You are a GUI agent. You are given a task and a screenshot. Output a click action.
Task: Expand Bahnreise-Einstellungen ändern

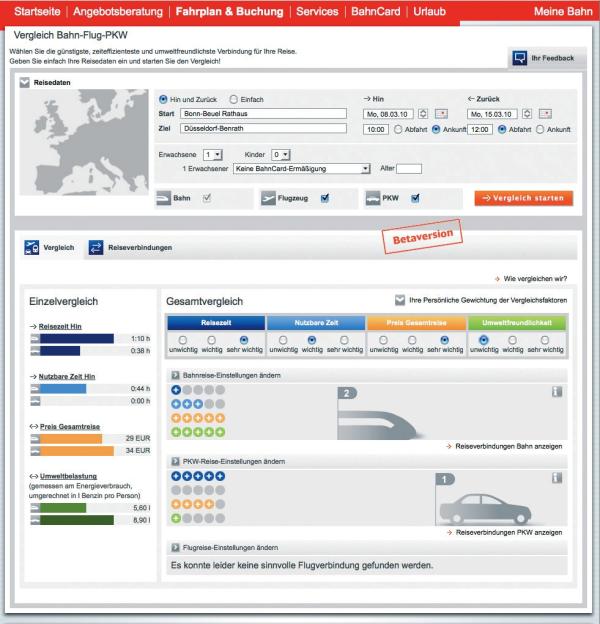175,375
